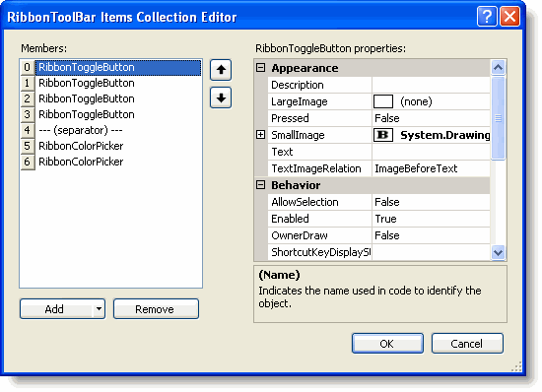Click the System.Drawing value of SmallImage
The width and height of the screenshot is (542, 392).
(444, 135)
